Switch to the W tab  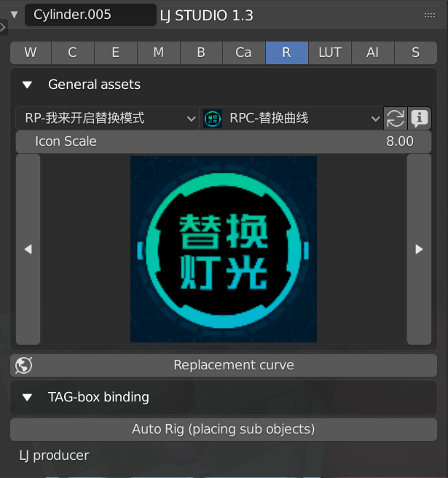tap(31, 52)
